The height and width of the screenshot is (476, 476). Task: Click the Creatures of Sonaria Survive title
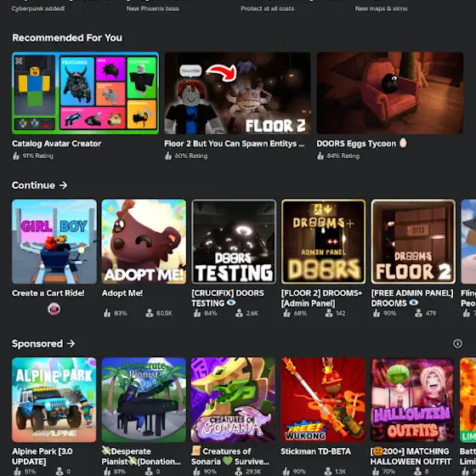pyautogui.click(x=230, y=456)
